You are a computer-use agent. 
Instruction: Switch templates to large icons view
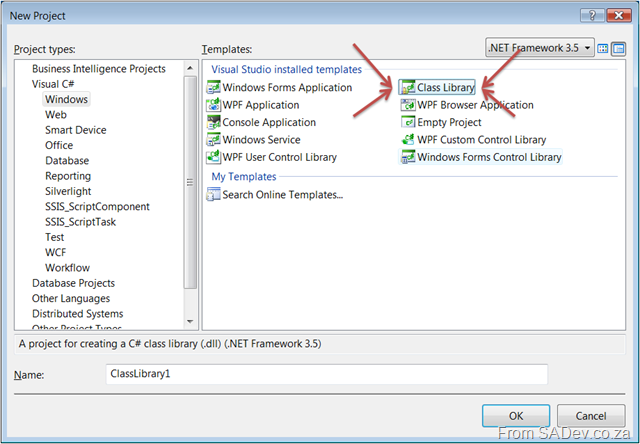(602, 49)
